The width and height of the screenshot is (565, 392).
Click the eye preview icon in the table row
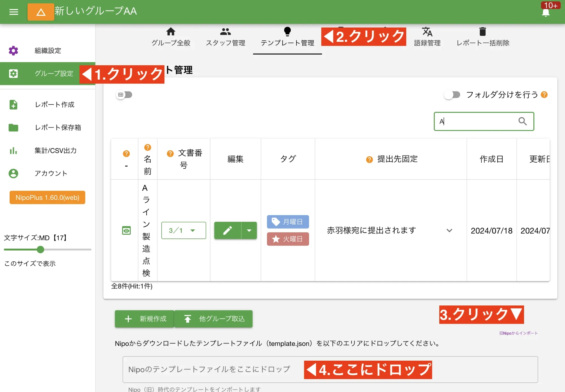click(126, 231)
